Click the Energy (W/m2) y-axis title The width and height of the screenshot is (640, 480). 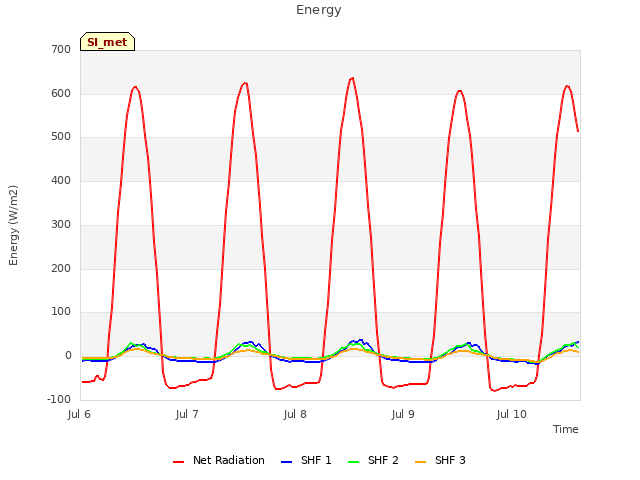13,225
